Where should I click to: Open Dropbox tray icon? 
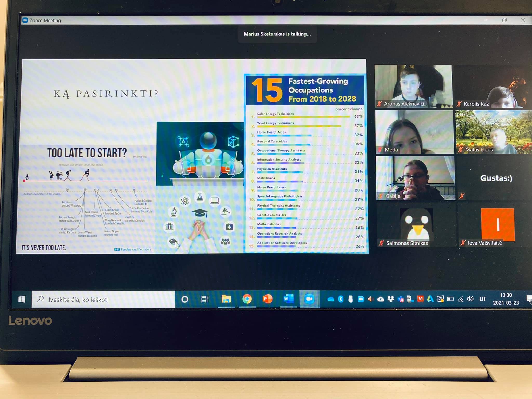pyautogui.click(x=391, y=299)
